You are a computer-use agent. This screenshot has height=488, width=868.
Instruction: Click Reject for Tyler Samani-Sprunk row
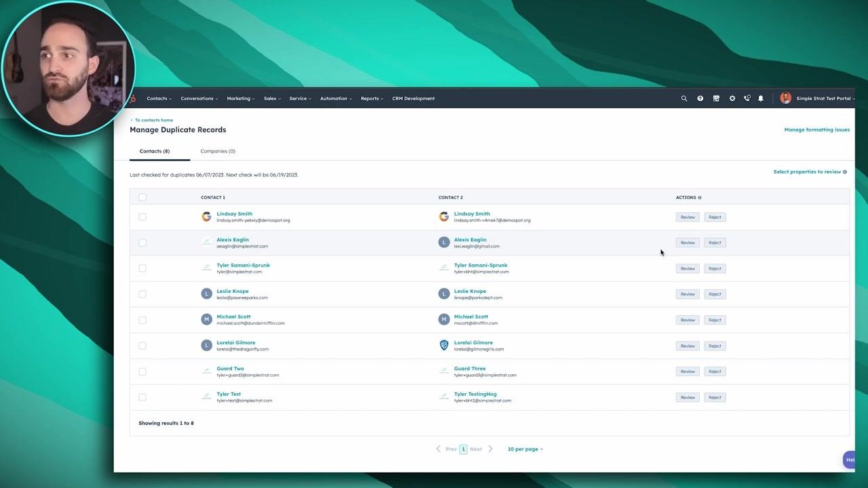pos(715,268)
